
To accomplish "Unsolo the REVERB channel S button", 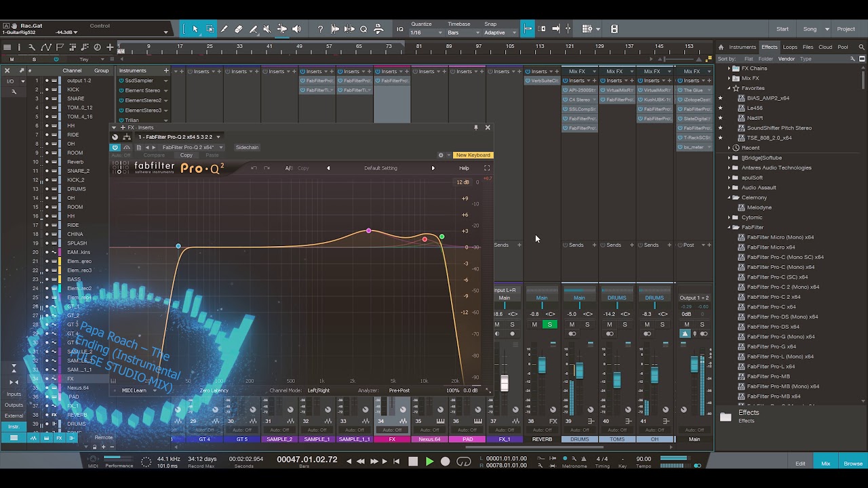I will [x=549, y=325].
